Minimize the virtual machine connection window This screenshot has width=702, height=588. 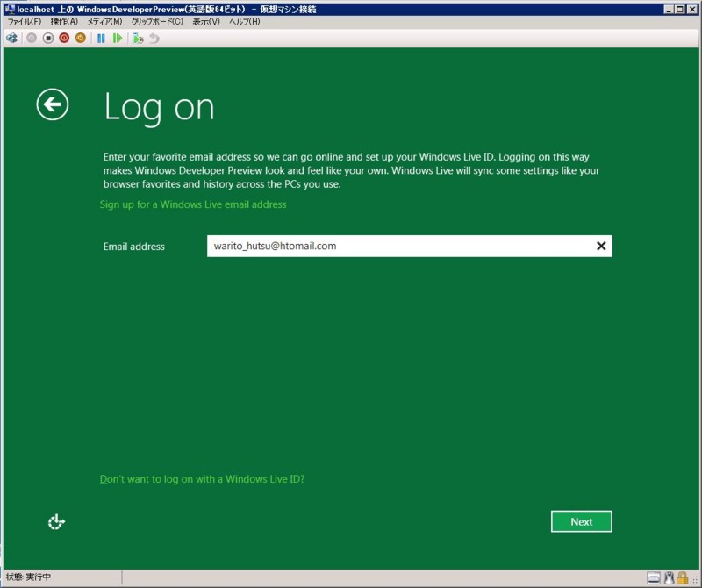pos(669,9)
